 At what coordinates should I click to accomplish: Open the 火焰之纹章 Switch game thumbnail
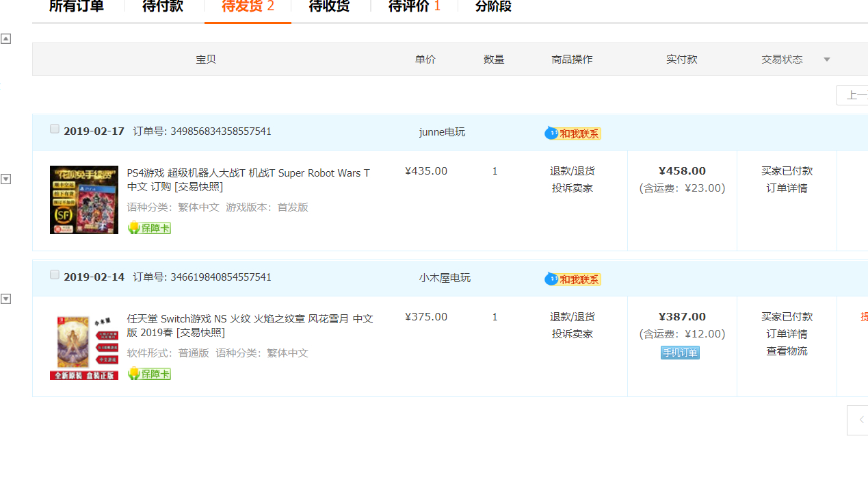coord(84,346)
